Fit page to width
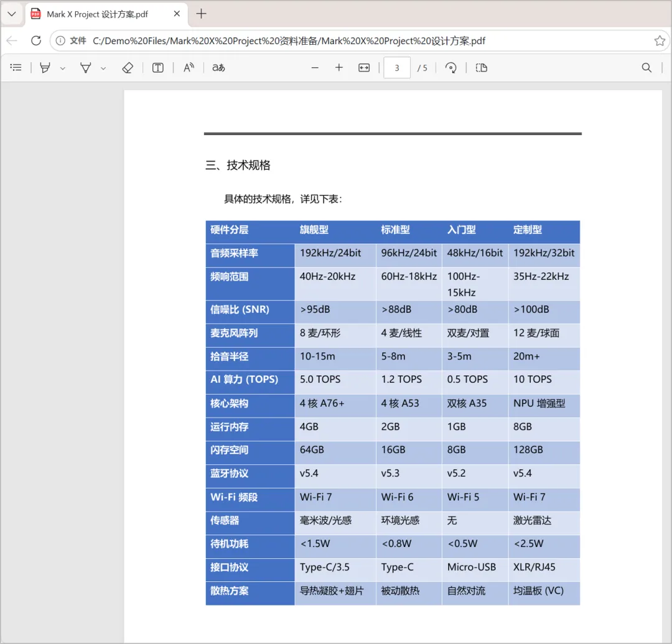The height and width of the screenshot is (644, 672). (364, 68)
